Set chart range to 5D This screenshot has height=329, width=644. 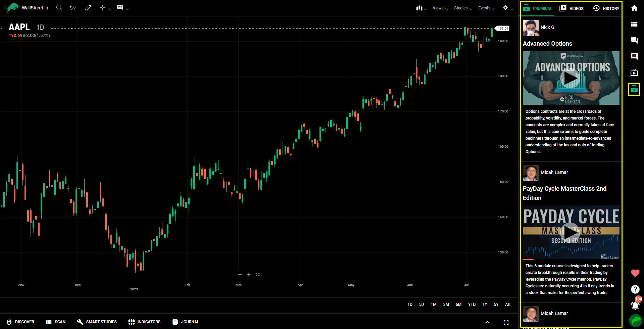tap(422, 304)
